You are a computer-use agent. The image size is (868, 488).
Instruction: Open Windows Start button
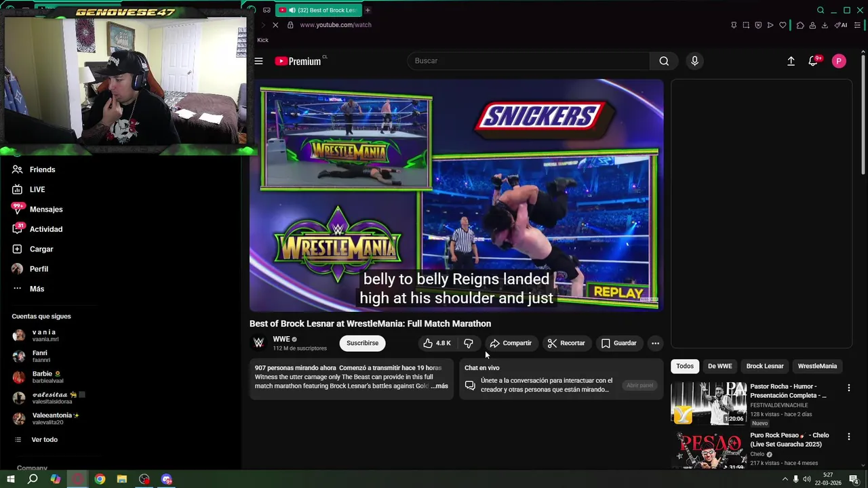coord(9,479)
